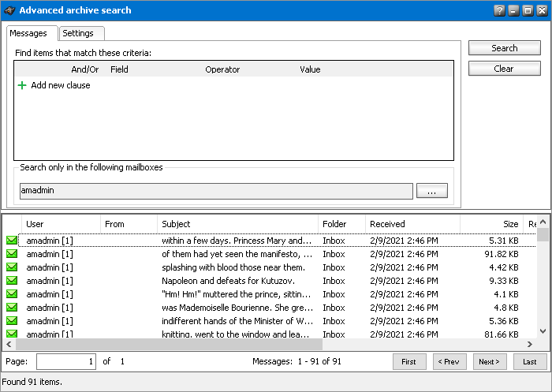Click envelope icon of 'Napoleon and defeats' message
This screenshot has width=552, height=392.
point(12,281)
